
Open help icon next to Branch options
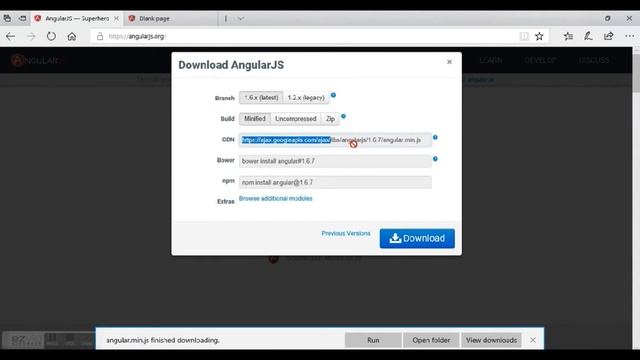coord(333,95)
